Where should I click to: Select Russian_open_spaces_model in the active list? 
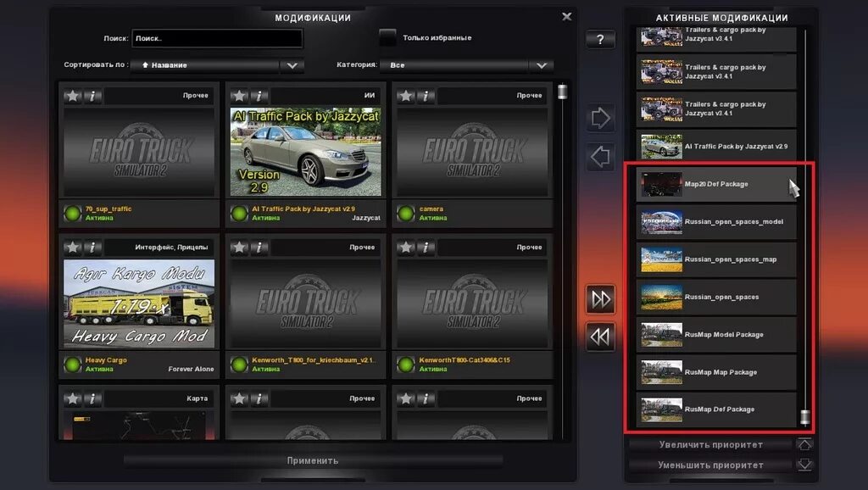click(x=716, y=221)
